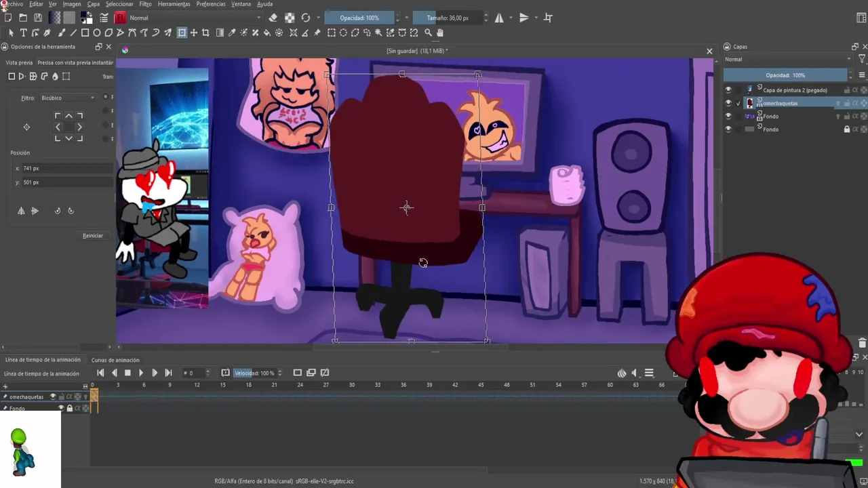Image resolution: width=868 pixels, height=488 pixels.
Task: Toggle eraser mode in the toolbar
Action: click(273, 18)
